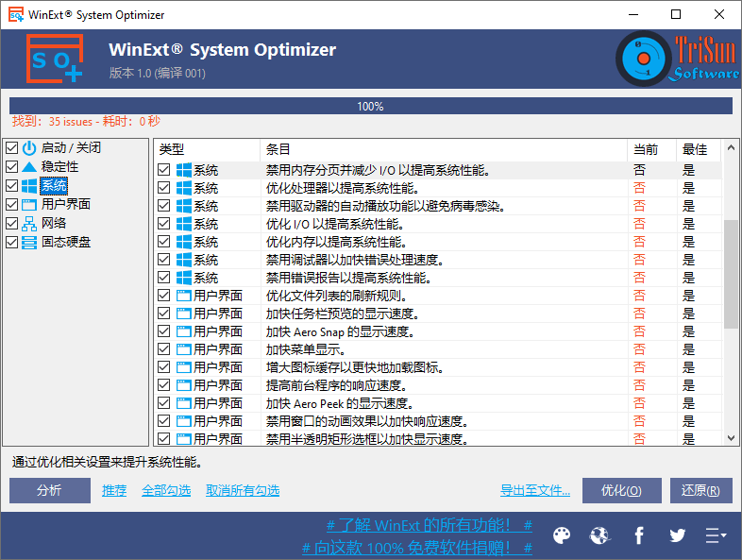This screenshot has height=560, width=742.
Task: Toggle the 用户界面 category checkbox
Action: (x=12, y=205)
